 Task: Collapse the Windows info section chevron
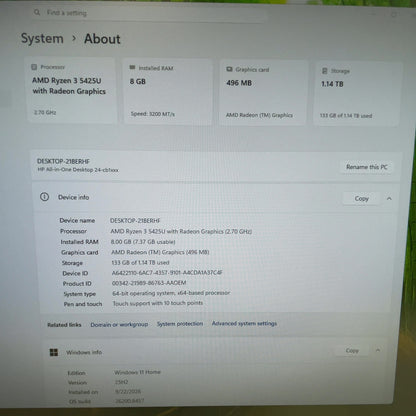378,350
